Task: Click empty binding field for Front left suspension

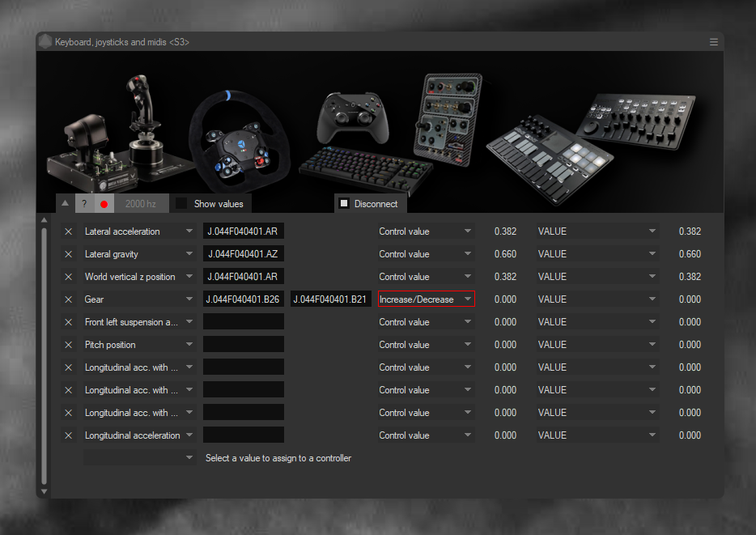Action: coord(243,322)
